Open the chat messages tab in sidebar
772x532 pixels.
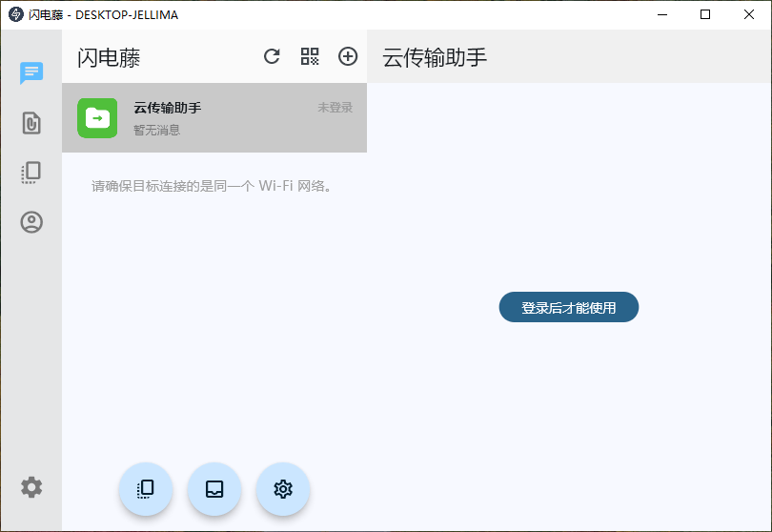31,72
